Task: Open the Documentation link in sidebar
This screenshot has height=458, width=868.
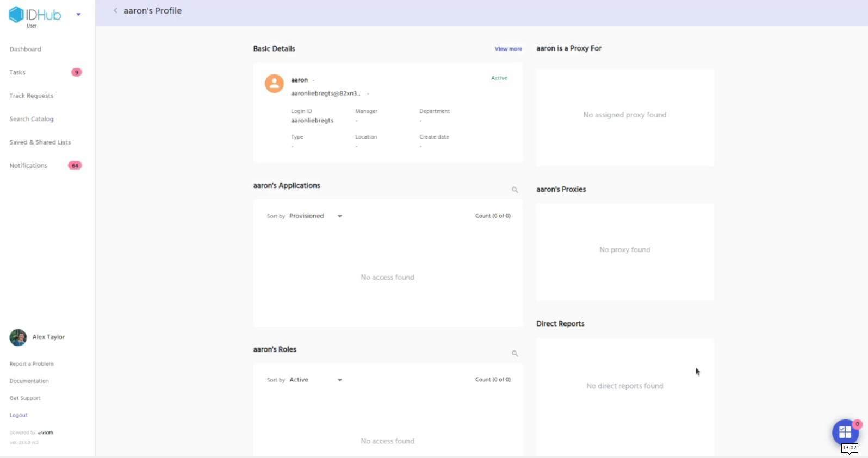Action: point(29,381)
